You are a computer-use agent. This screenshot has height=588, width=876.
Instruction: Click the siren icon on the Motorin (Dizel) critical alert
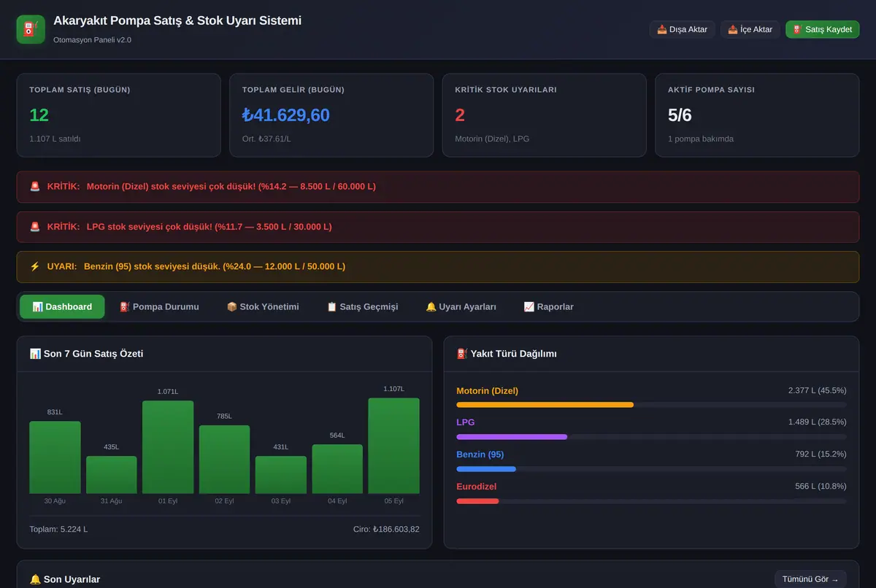point(35,187)
